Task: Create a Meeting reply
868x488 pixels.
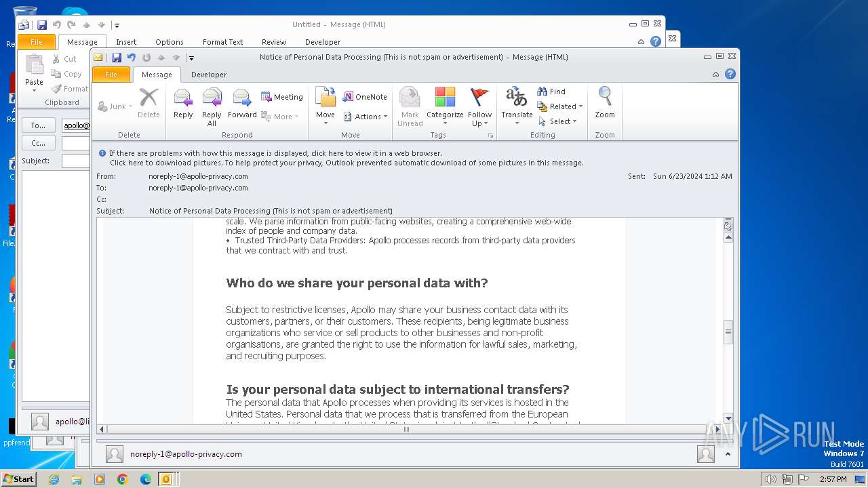Action: 281,97
